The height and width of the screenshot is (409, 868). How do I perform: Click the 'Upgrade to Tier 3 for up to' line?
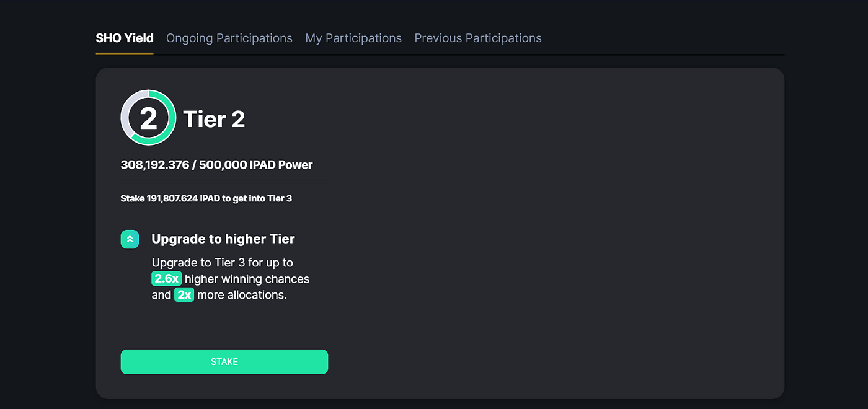(223, 263)
